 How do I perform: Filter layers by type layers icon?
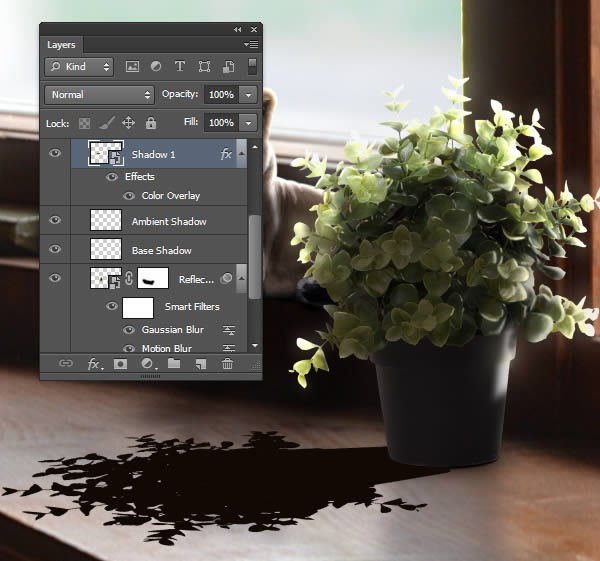coord(179,67)
